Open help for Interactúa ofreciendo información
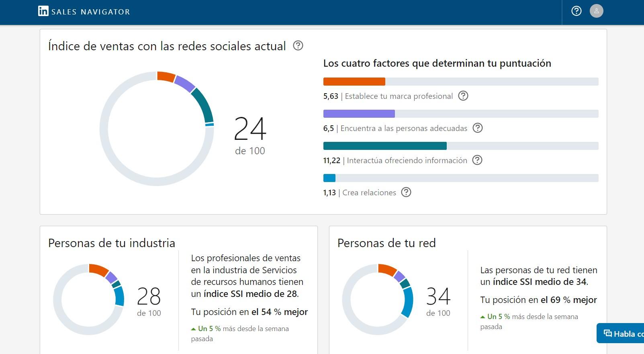Viewport: 644px width, 354px height. (x=477, y=160)
